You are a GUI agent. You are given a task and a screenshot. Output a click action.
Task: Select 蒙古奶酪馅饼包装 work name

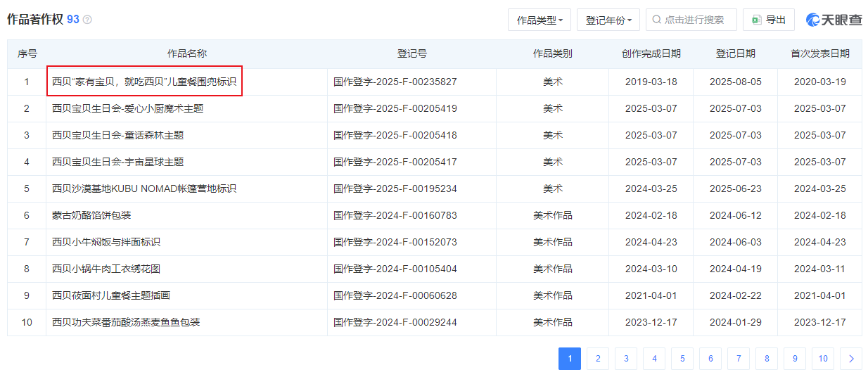click(91, 215)
